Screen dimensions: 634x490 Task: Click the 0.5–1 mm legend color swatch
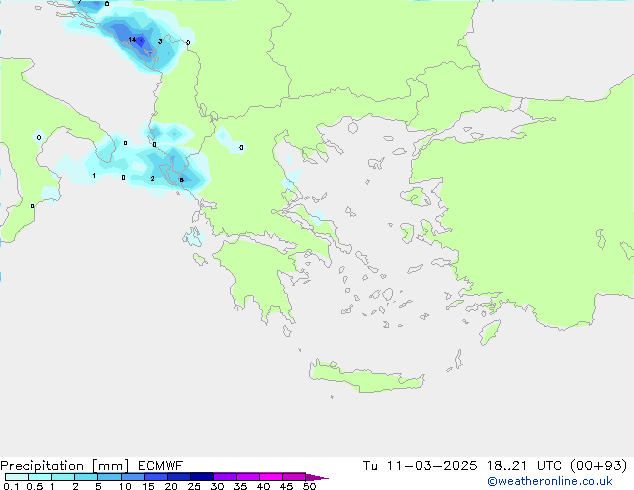(40, 477)
